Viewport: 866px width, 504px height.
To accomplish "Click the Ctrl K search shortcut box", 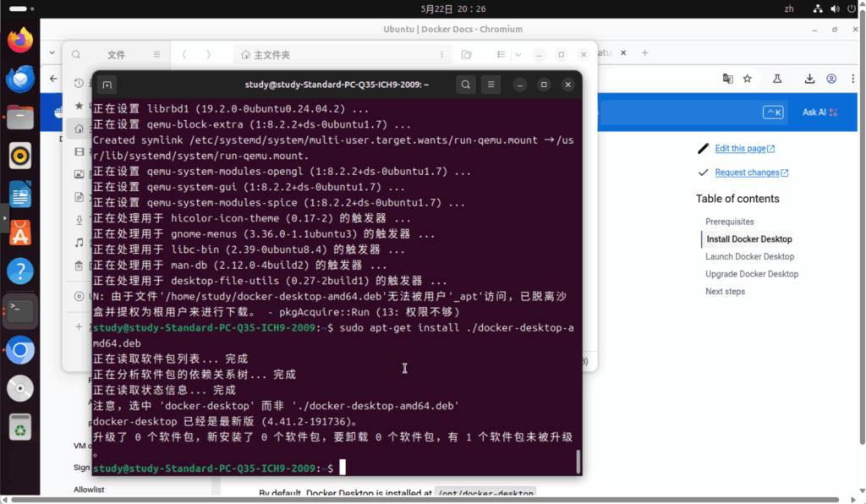I will click(773, 112).
